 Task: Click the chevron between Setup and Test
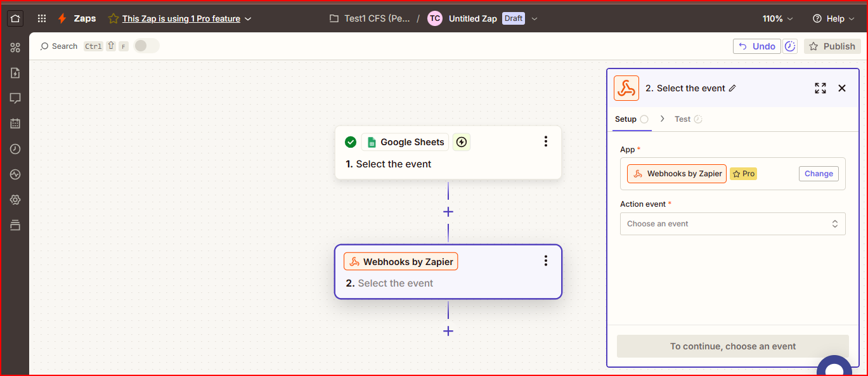662,119
